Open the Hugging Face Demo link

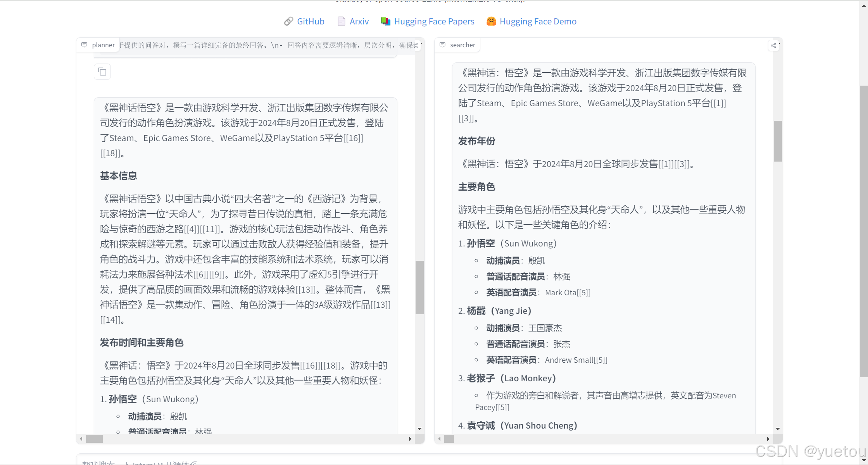point(538,21)
